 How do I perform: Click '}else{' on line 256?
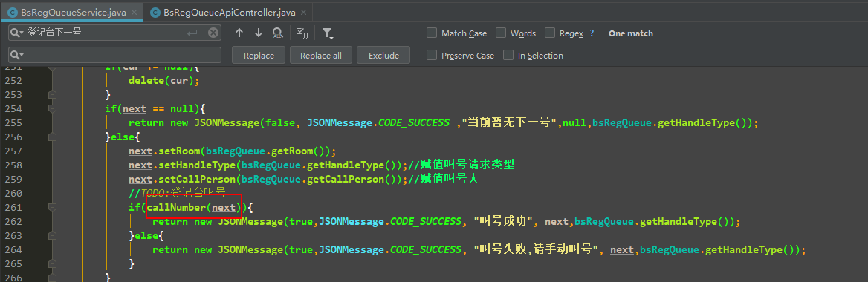123,137
